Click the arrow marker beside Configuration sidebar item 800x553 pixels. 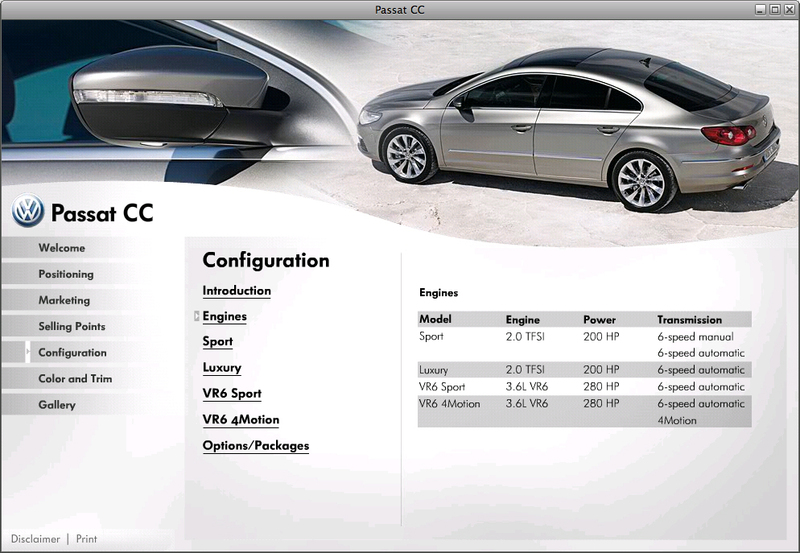point(28,352)
